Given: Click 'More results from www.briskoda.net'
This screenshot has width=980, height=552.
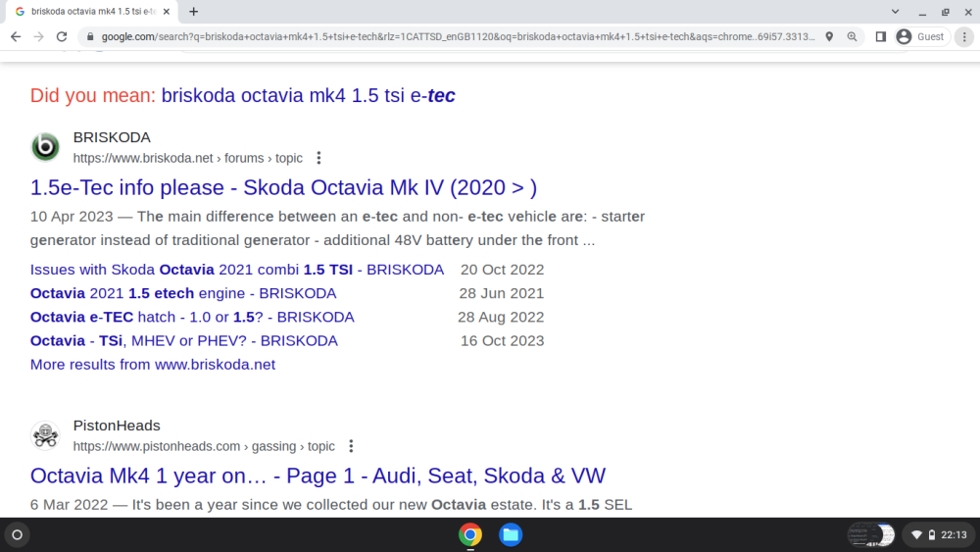Looking at the screenshot, I should pos(153,365).
